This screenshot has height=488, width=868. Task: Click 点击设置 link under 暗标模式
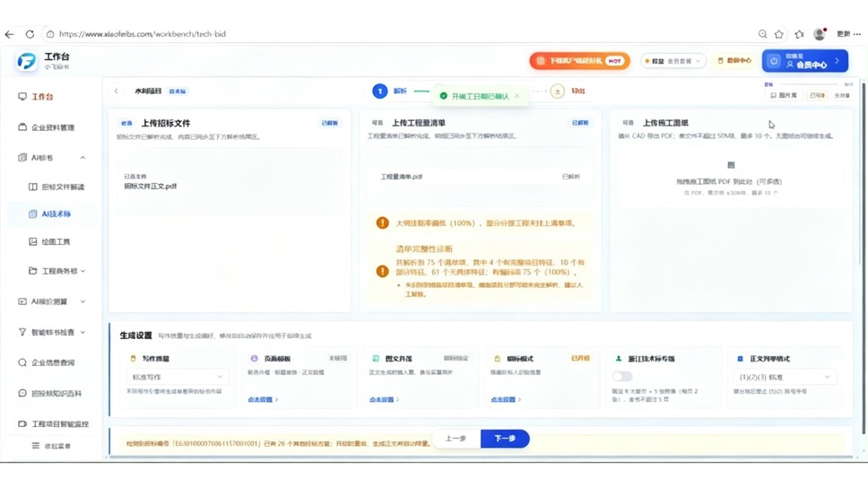pyautogui.click(x=506, y=399)
